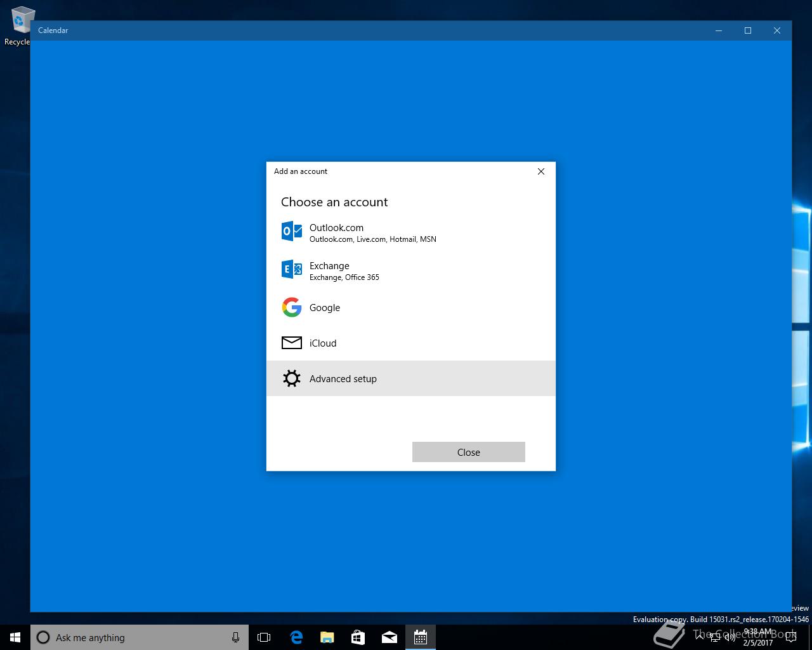The width and height of the screenshot is (812, 650).
Task: Launch File Explorer from the taskbar
Action: [x=327, y=637]
